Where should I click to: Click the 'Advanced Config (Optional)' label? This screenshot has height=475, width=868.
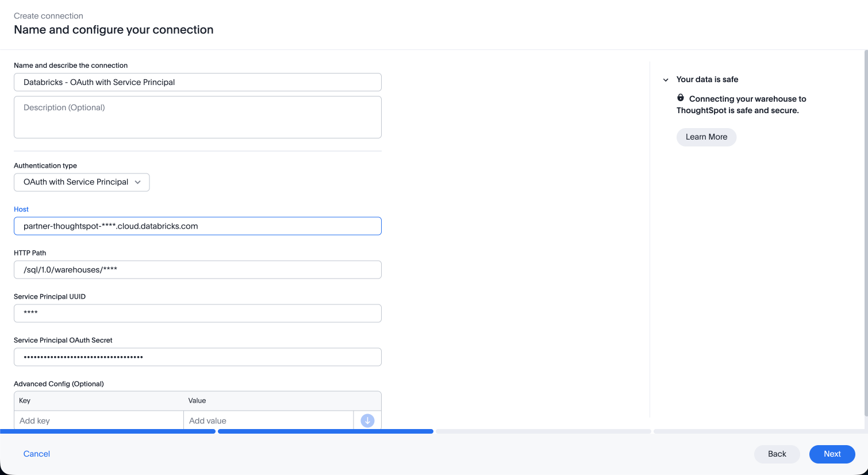(59, 384)
